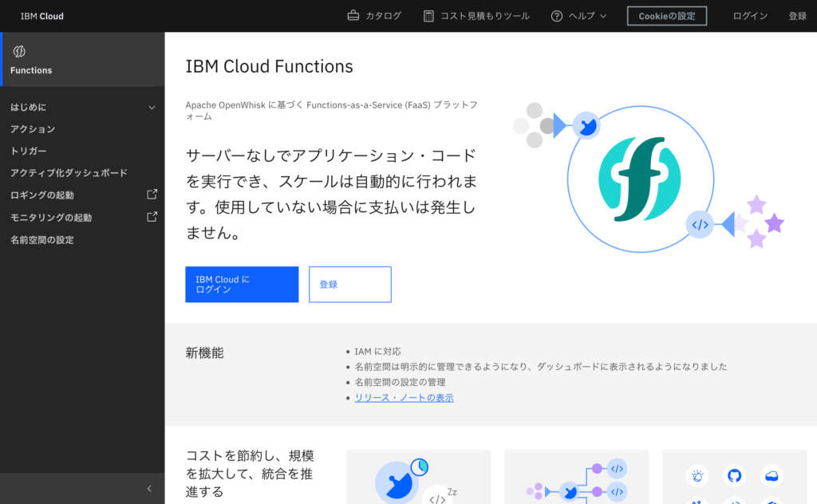Click the large Functions logo illustration
817x504 pixels.
(640, 179)
